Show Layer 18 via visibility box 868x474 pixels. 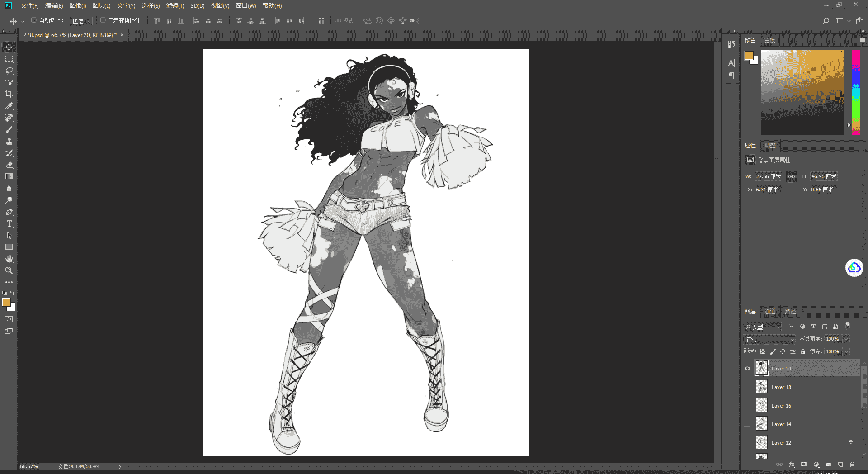pyautogui.click(x=747, y=387)
